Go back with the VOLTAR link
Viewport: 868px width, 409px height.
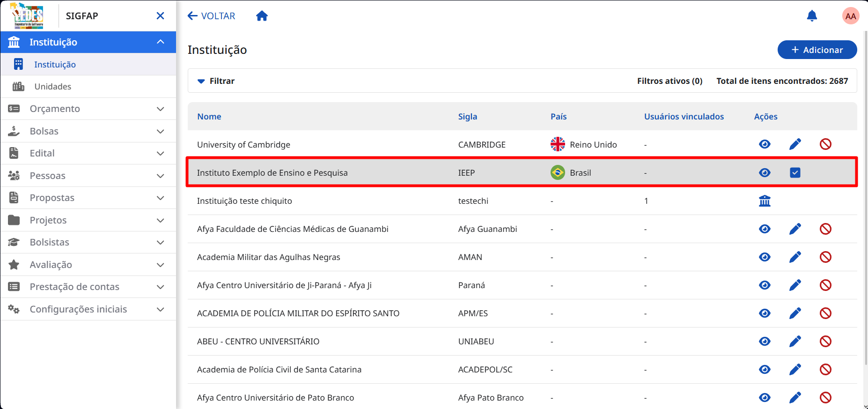click(211, 16)
